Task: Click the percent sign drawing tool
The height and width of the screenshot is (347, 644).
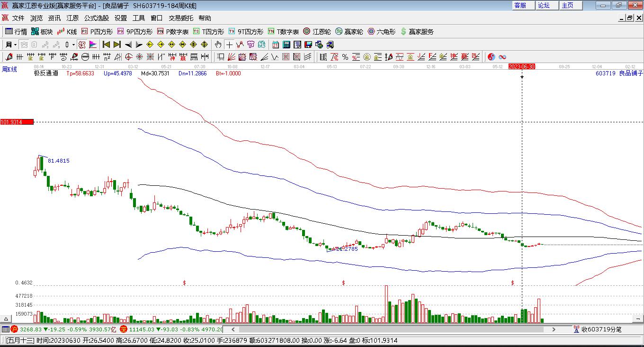Action: [345, 57]
